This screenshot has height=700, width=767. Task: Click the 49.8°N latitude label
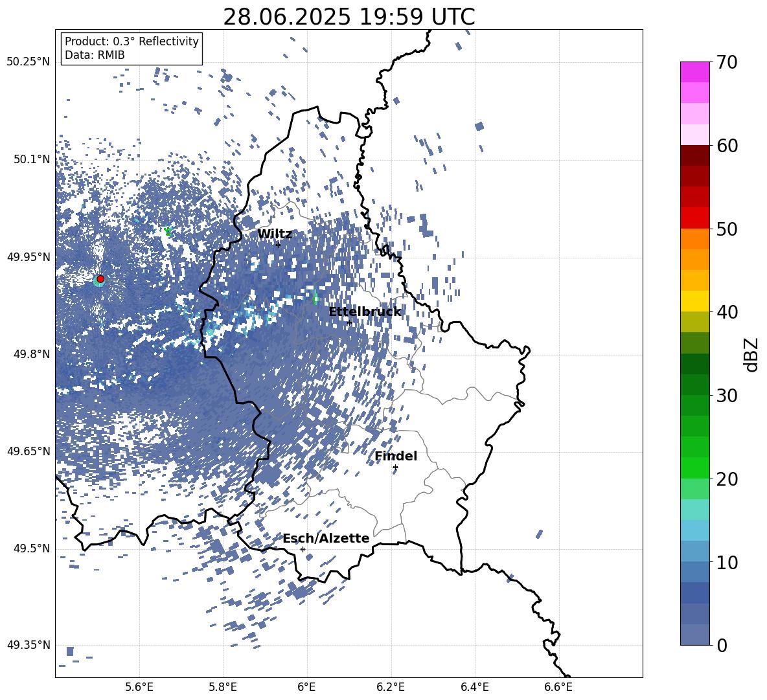[x=32, y=354]
